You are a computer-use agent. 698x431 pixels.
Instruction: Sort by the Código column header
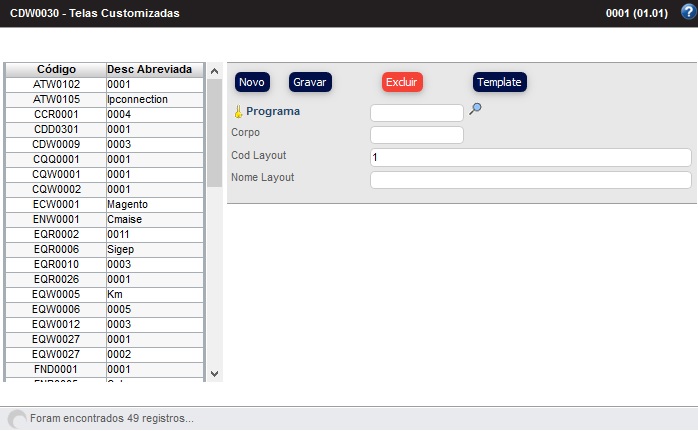[56, 70]
